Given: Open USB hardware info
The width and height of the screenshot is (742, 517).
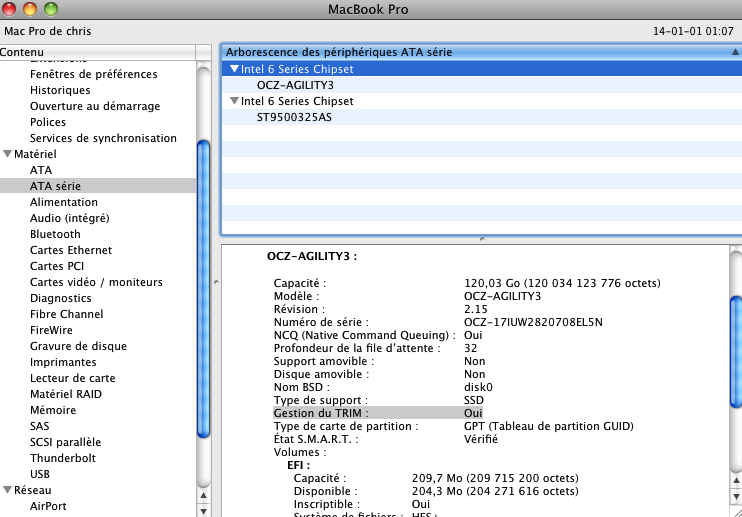Looking at the screenshot, I should pyautogui.click(x=40, y=475).
